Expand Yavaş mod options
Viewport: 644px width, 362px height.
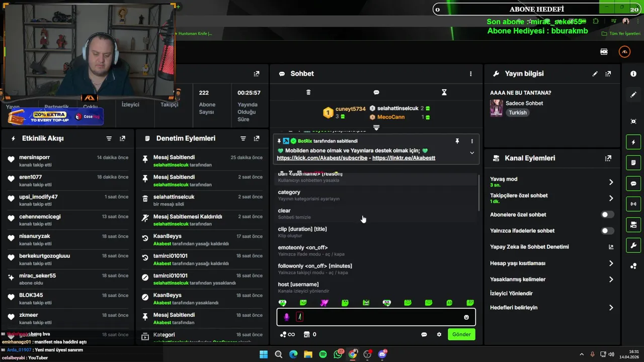click(x=611, y=182)
